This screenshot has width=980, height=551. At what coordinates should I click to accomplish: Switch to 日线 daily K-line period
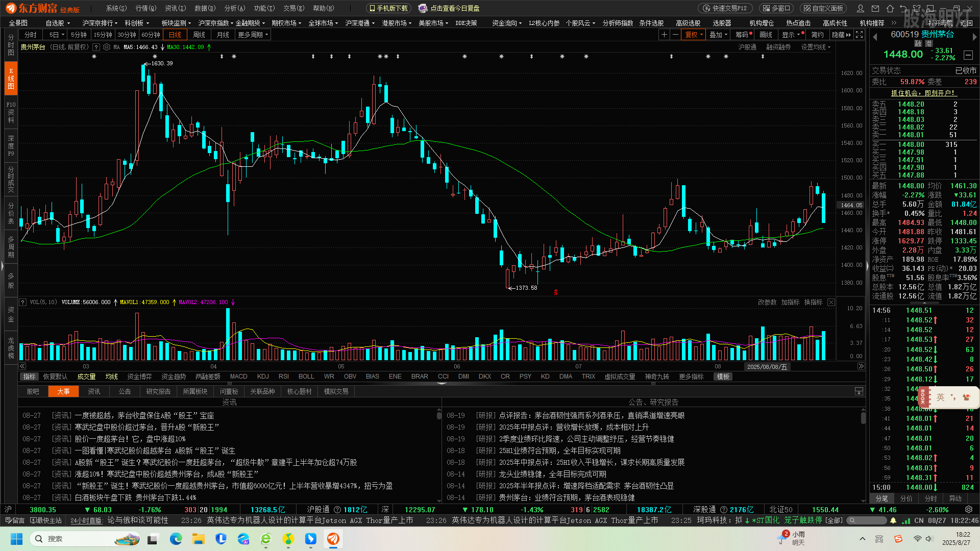tap(175, 35)
